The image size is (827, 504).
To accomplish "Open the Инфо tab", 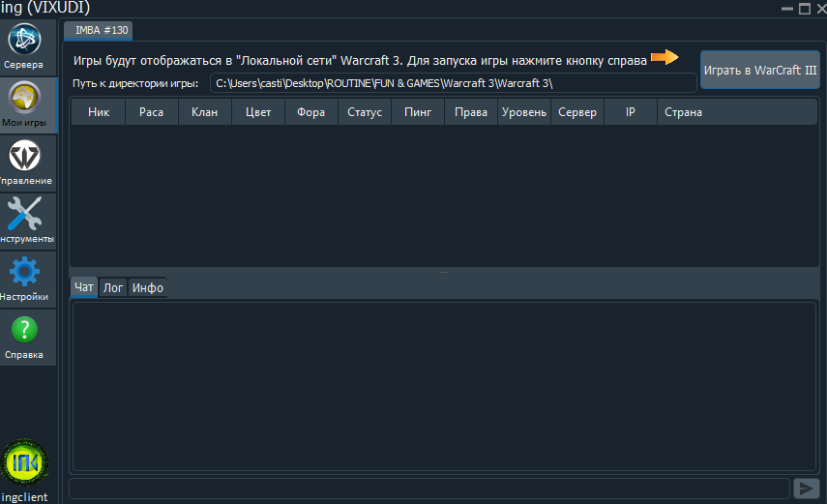I will click(148, 287).
